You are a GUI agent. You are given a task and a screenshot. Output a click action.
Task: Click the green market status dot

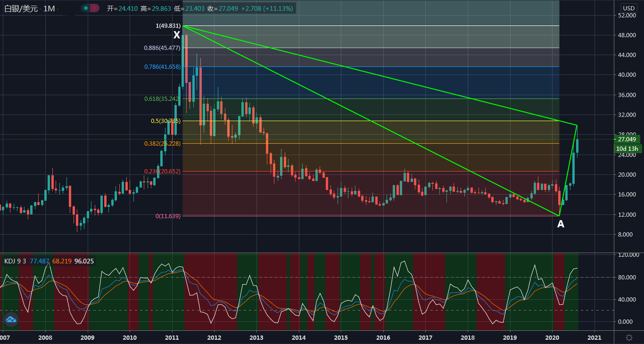point(85,8)
